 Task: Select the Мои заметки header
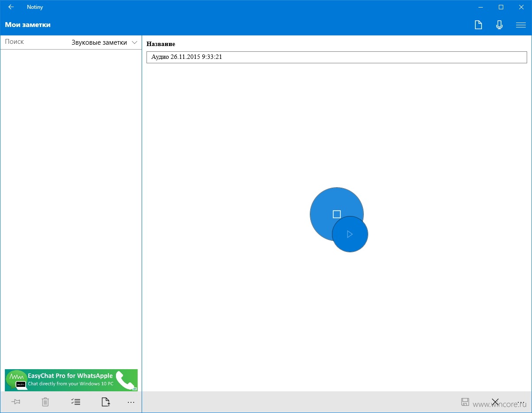pyautogui.click(x=28, y=25)
